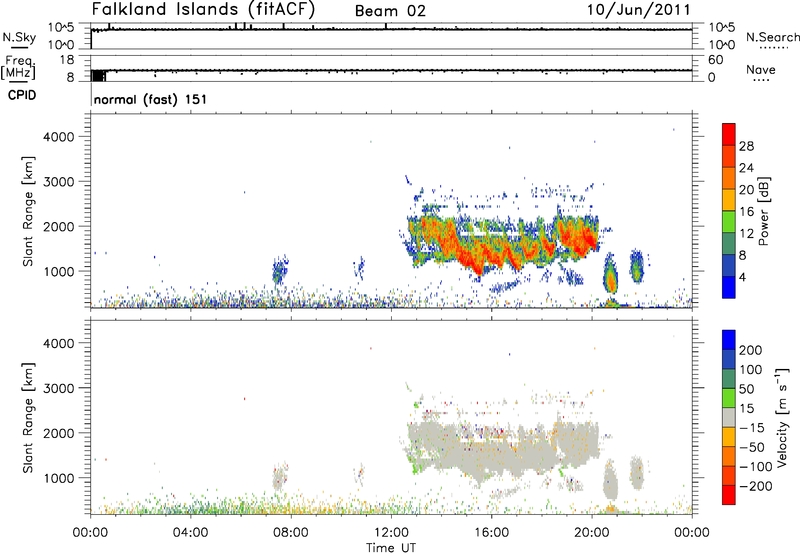This screenshot has height=554, width=800.
Task: Click the '60' Nave axis tick label
Action: click(716, 60)
